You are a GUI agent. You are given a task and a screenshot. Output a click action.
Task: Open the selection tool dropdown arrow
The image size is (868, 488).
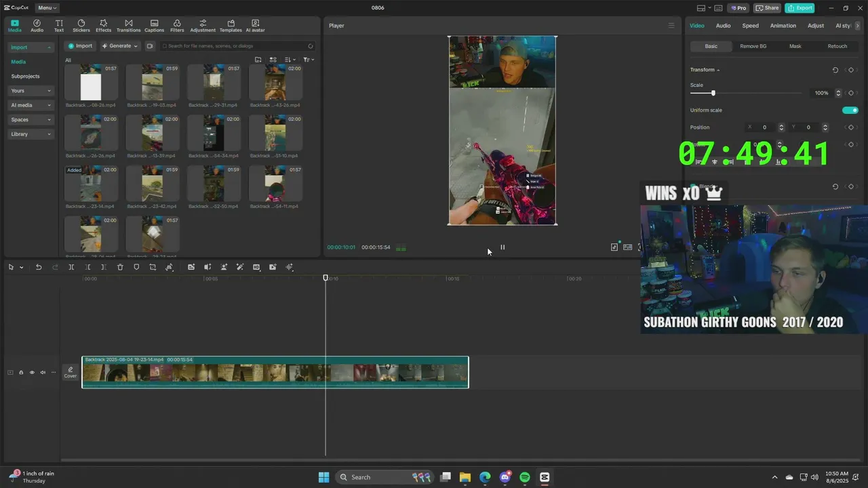click(22, 267)
